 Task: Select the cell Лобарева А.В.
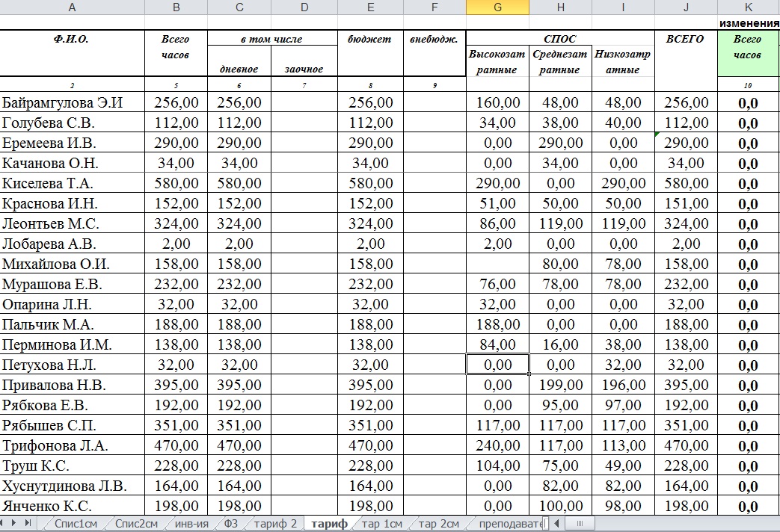coord(72,244)
